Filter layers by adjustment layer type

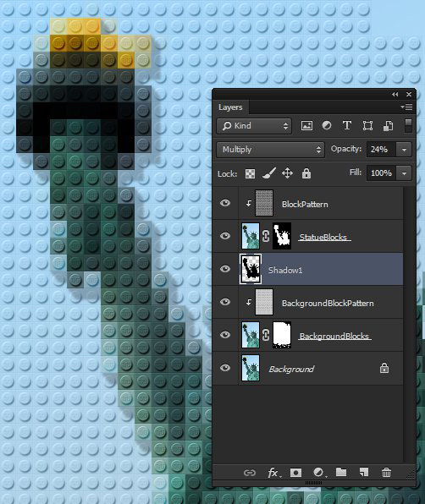[x=327, y=126]
